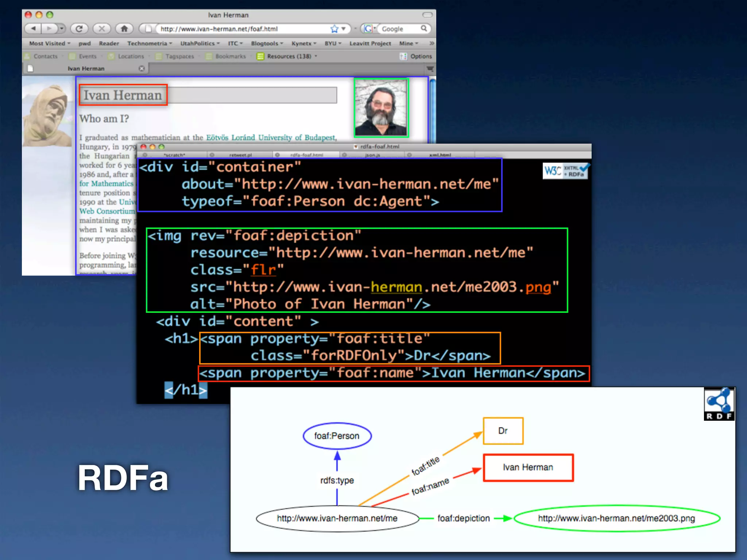Click the portrait photo thumbnail
Viewport: 747px width, 560px height.
(x=381, y=108)
